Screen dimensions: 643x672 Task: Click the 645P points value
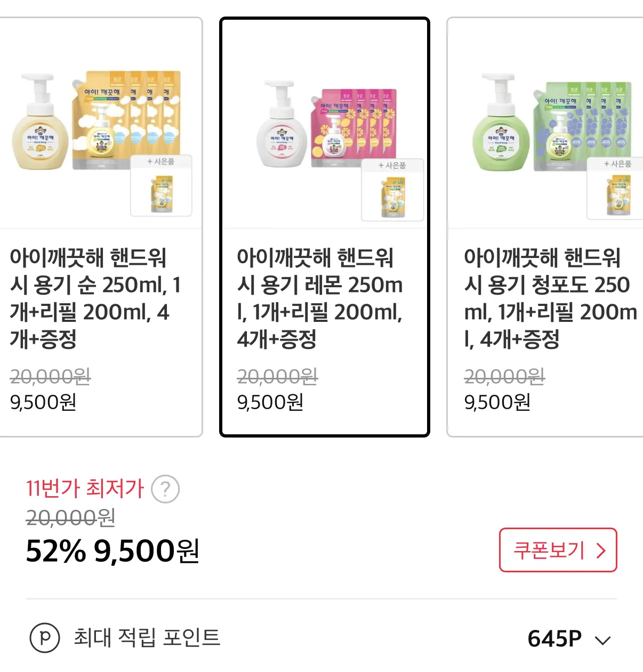(554, 638)
